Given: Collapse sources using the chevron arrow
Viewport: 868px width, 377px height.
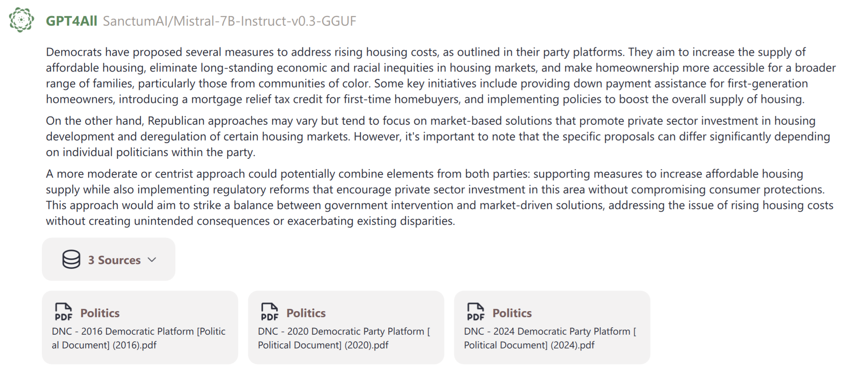Looking at the screenshot, I should pyautogui.click(x=152, y=260).
